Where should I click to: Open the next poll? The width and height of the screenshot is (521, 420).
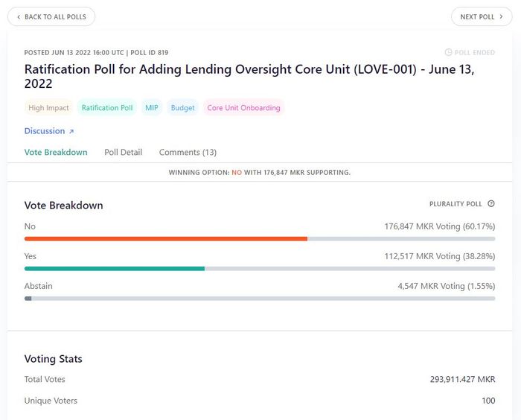pos(481,16)
